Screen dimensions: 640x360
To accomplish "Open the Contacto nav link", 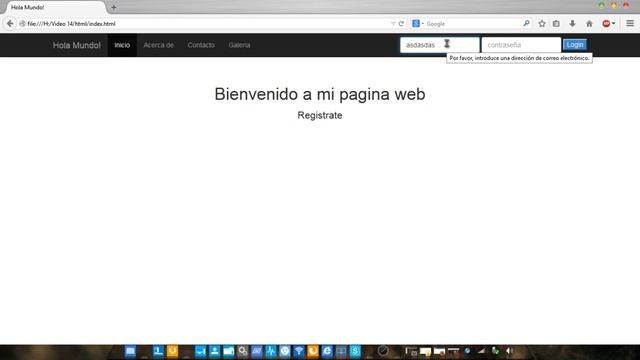I will click(x=201, y=45).
